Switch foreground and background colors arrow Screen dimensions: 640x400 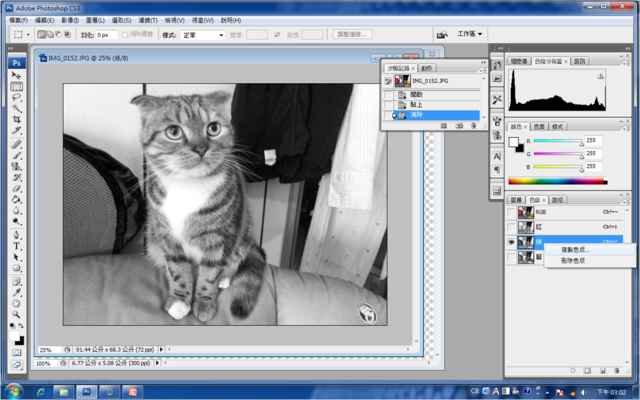[x=21, y=326]
